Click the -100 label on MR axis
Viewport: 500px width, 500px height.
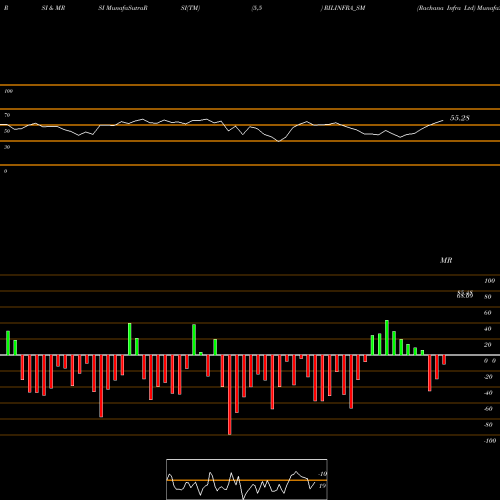tap(490, 441)
